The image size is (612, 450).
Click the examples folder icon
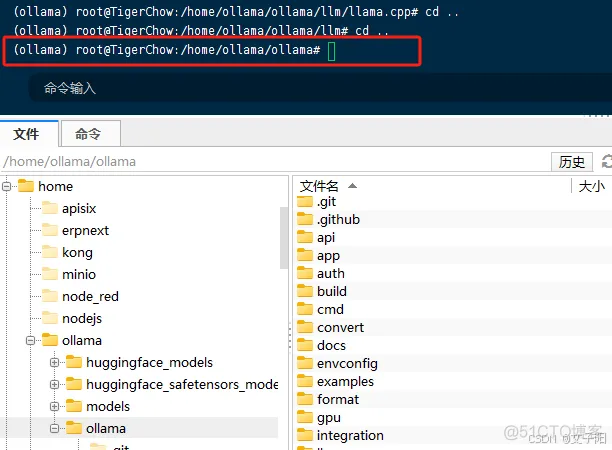pos(305,381)
